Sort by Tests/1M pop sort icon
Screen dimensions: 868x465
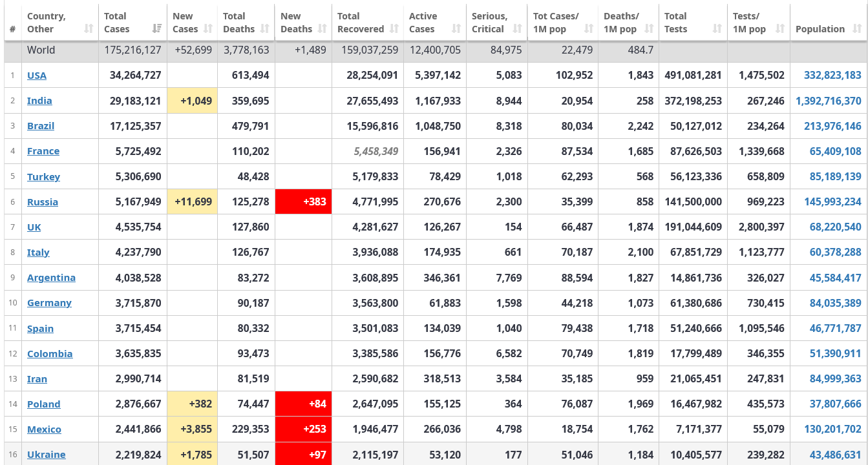(x=780, y=29)
